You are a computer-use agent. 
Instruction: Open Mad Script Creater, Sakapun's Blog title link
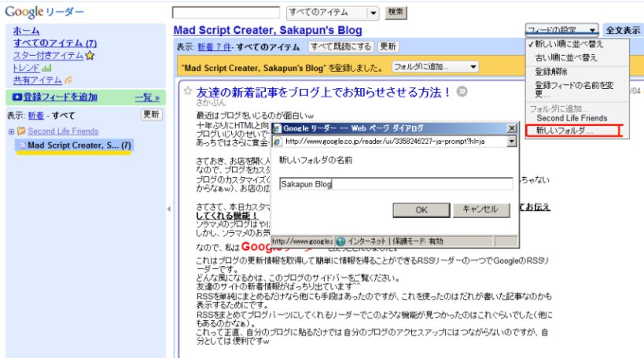(268, 31)
